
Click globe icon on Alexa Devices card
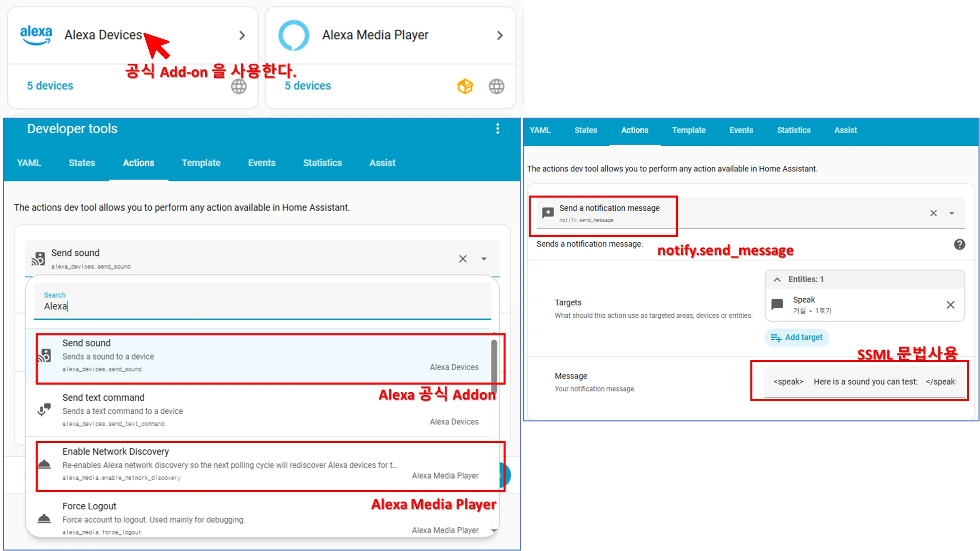click(x=239, y=86)
